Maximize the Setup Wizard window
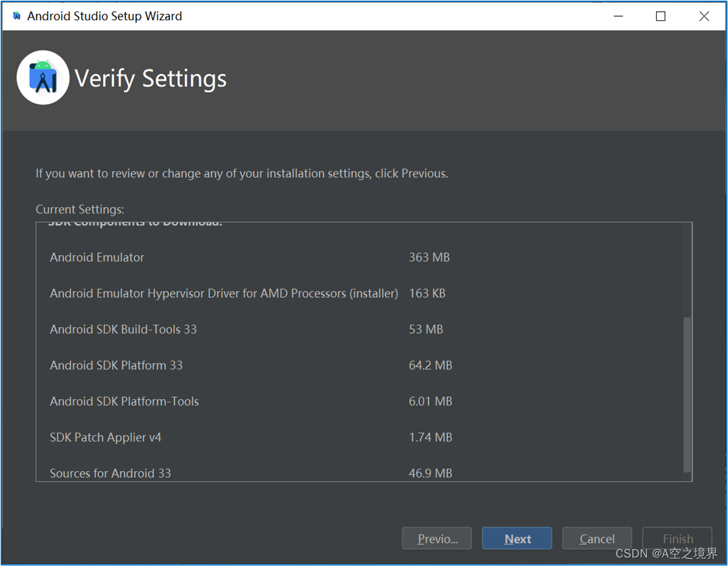Image resolution: width=728 pixels, height=566 pixels. coord(661,16)
